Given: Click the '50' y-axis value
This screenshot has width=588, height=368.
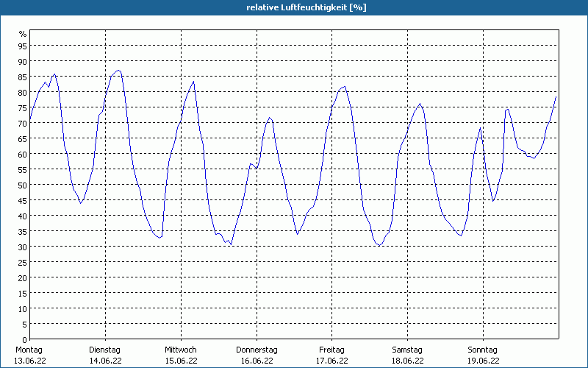Looking at the screenshot, I should pos(23,185).
